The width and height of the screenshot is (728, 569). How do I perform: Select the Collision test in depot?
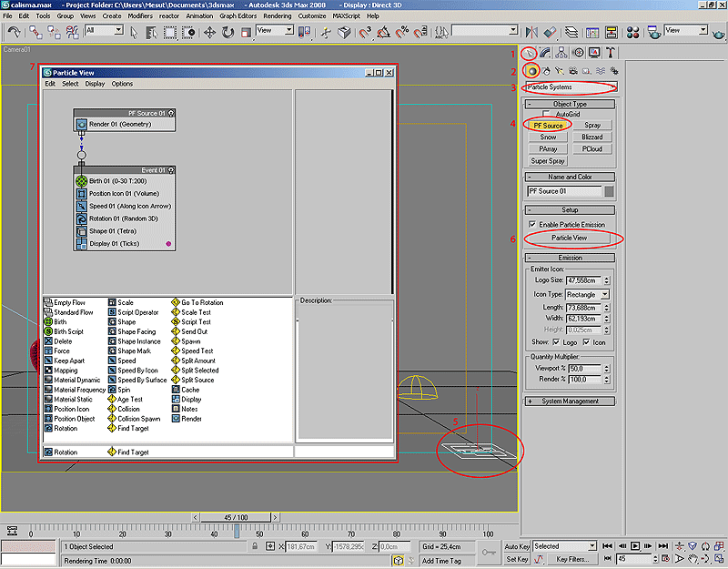click(x=127, y=409)
